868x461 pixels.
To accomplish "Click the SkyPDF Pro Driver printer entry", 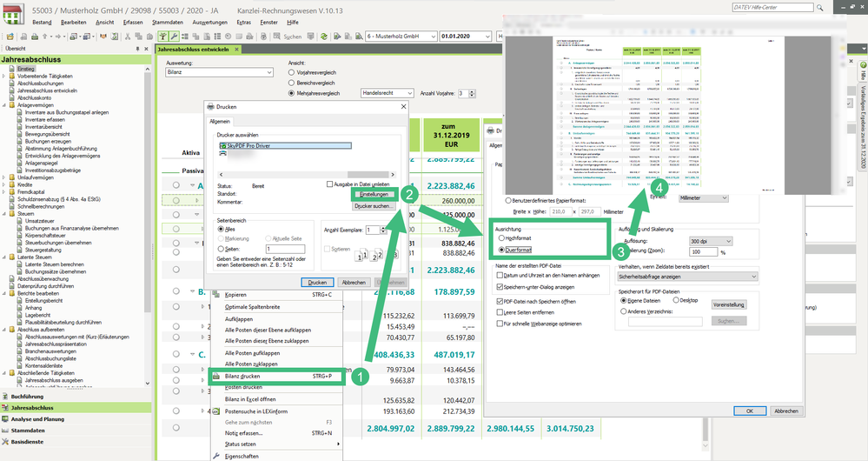I will point(285,146).
